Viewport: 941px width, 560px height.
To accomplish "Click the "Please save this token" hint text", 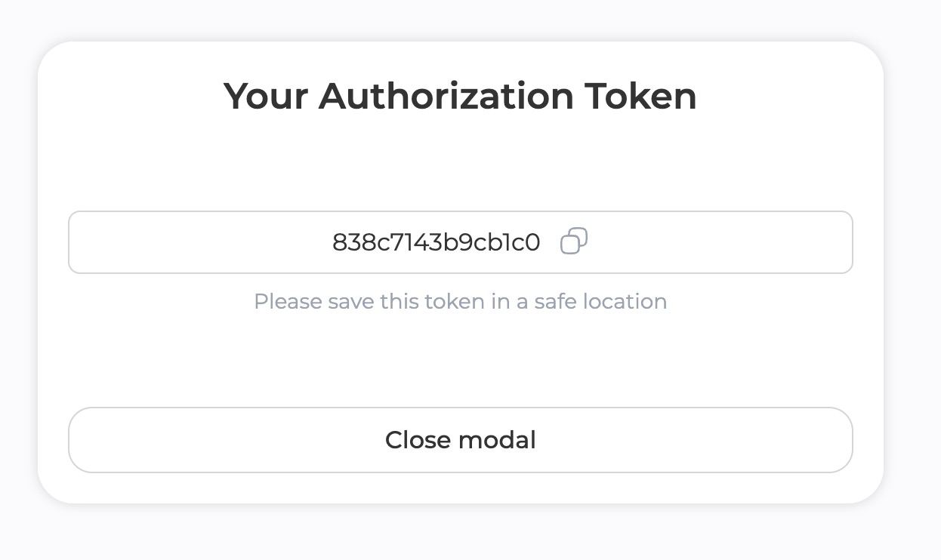I will (x=460, y=302).
